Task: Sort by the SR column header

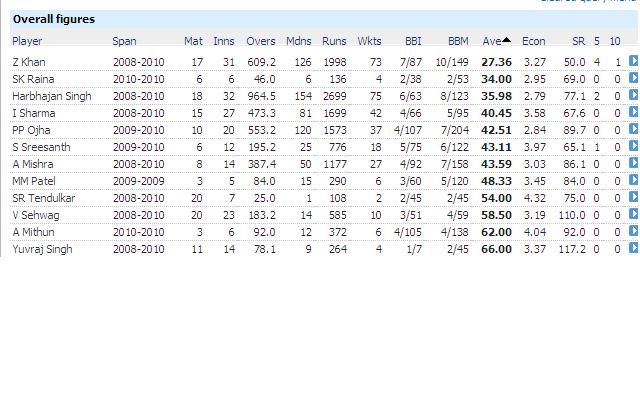Action: tap(577, 41)
